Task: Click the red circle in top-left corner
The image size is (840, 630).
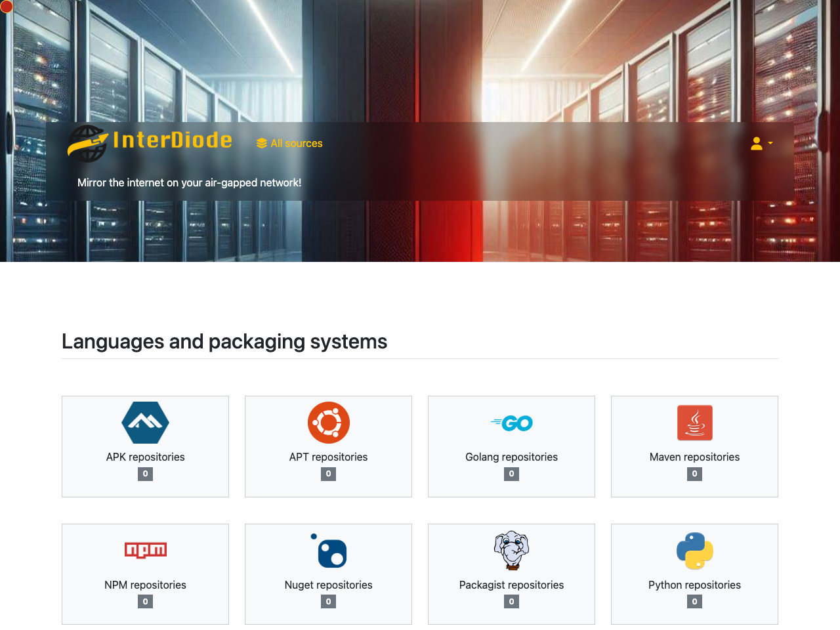Action: tap(6, 7)
